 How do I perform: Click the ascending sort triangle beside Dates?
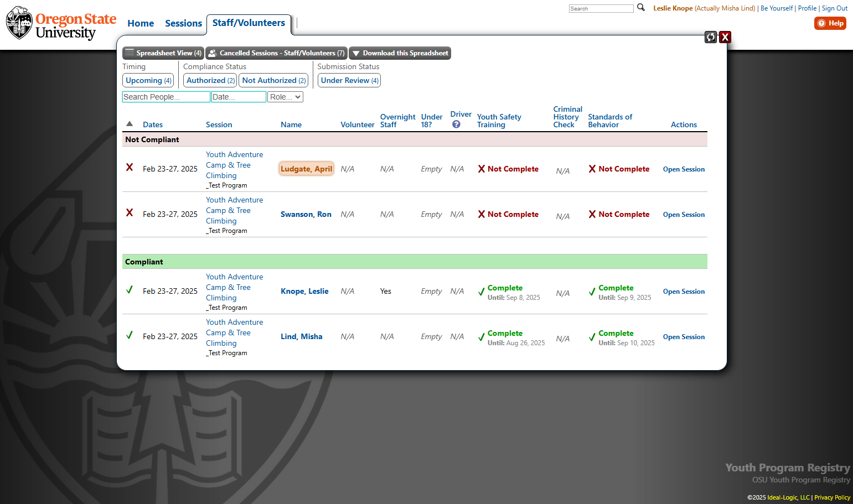130,124
